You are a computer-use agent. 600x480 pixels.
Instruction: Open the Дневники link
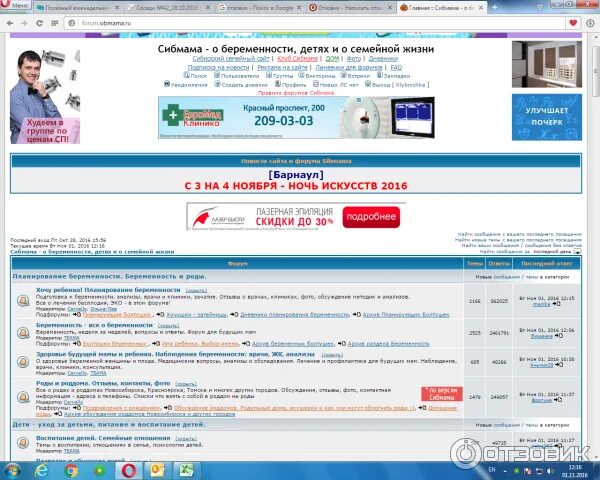(x=383, y=59)
